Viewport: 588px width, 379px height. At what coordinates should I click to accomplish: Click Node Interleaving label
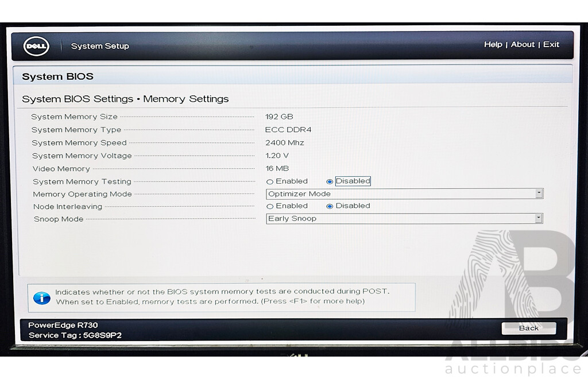(68, 207)
